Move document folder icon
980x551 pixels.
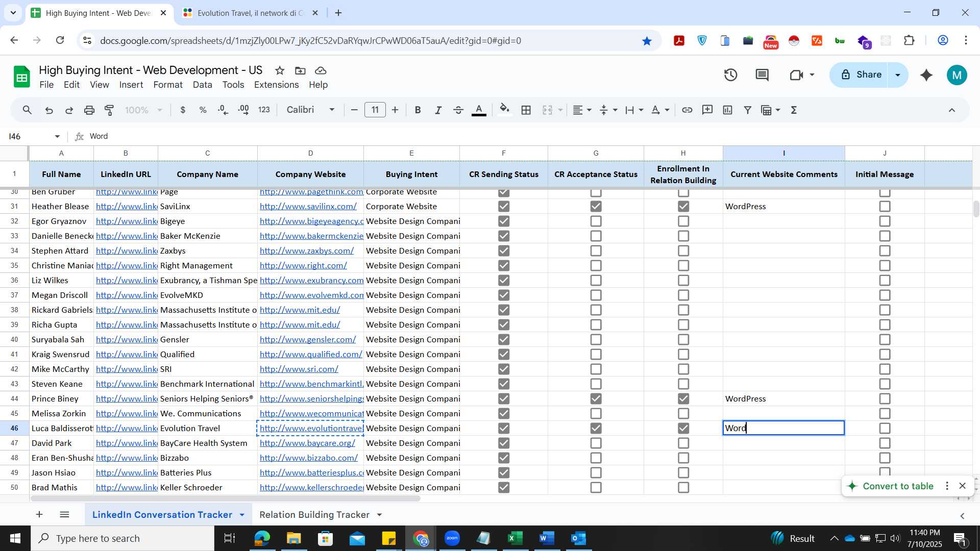300,71
